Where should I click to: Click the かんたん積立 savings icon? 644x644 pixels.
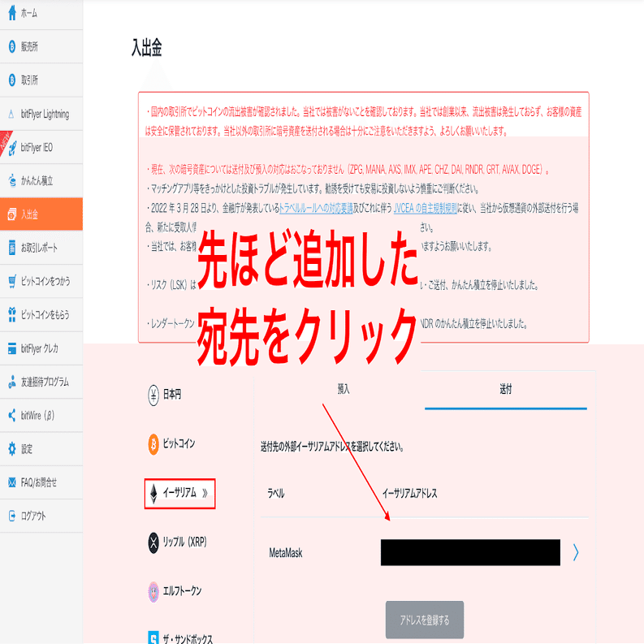12,180
